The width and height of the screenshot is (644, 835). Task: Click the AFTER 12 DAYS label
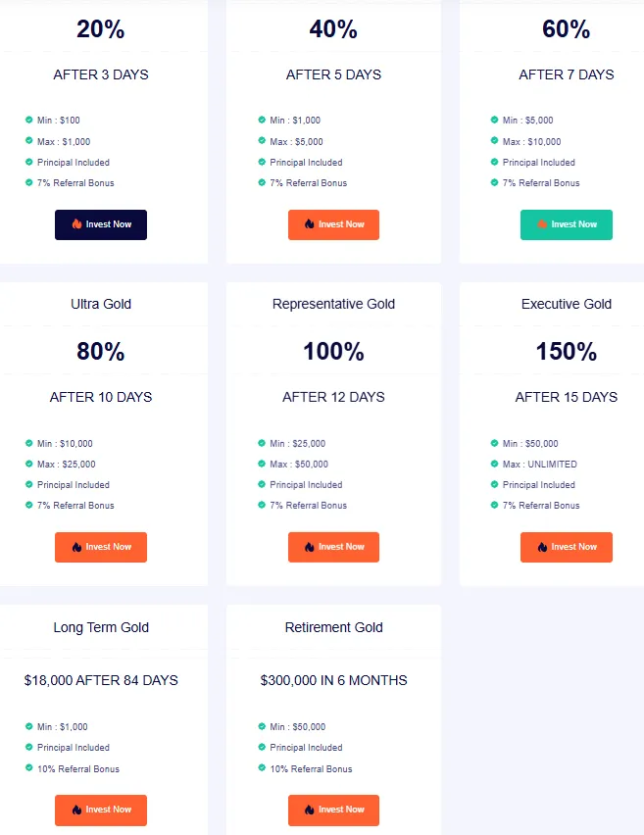tap(333, 397)
